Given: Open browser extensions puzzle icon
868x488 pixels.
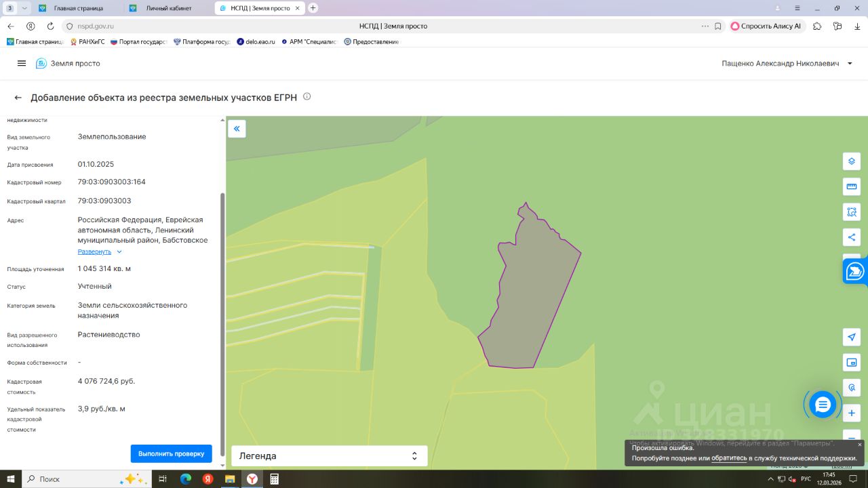Looking at the screenshot, I should (817, 26).
